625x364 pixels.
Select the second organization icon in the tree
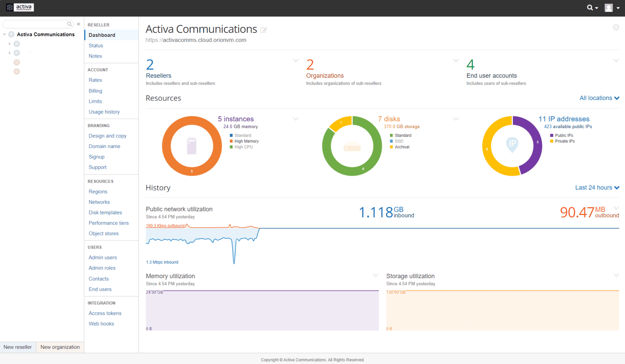pyautogui.click(x=17, y=71)
